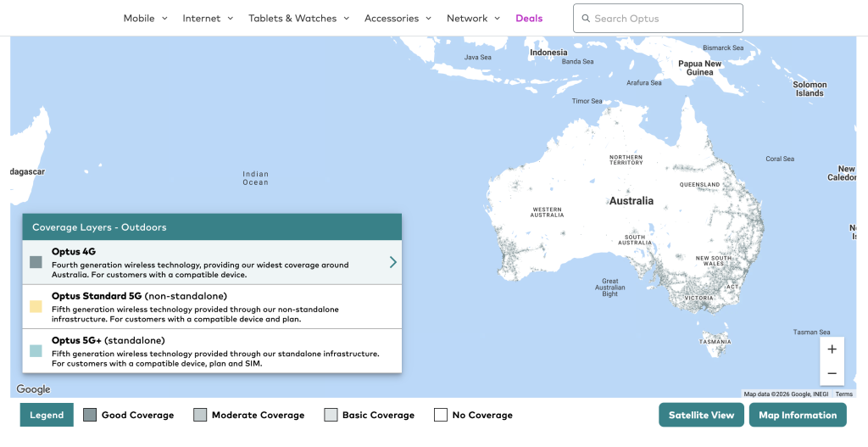Open the Accessories menu
Screen dimensions: 868x447
click(x=392, y=19)
